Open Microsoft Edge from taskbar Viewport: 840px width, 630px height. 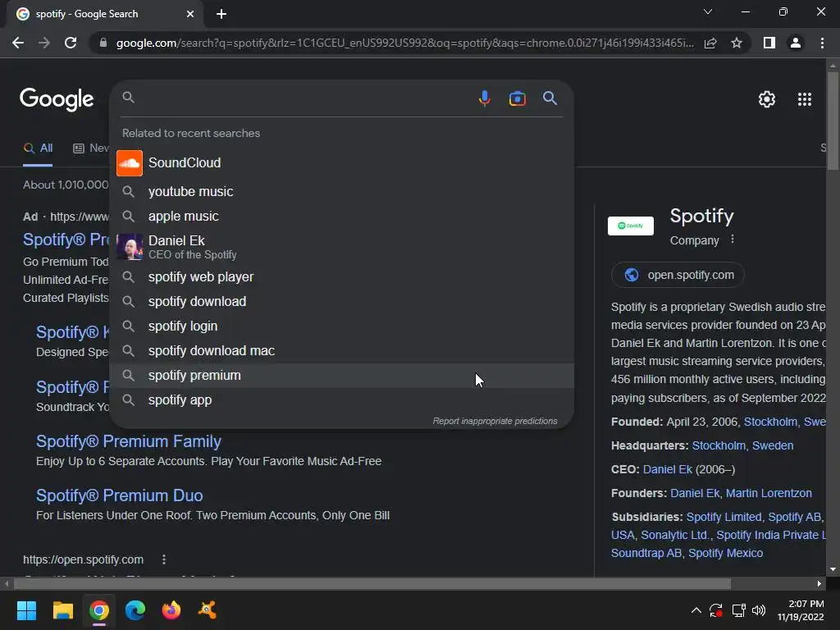135,610
